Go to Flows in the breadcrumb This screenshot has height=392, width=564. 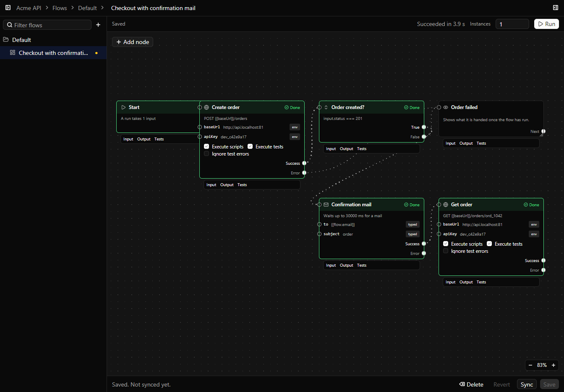60,8
